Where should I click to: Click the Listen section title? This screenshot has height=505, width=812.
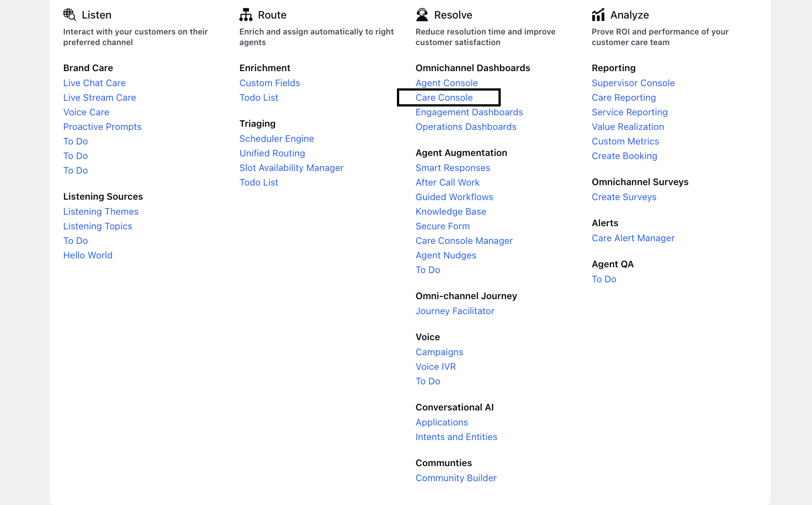coord(96,15)
